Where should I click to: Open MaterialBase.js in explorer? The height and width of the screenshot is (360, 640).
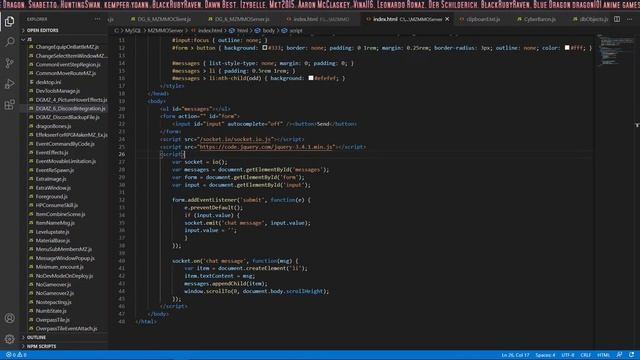(x=53, y=240)
